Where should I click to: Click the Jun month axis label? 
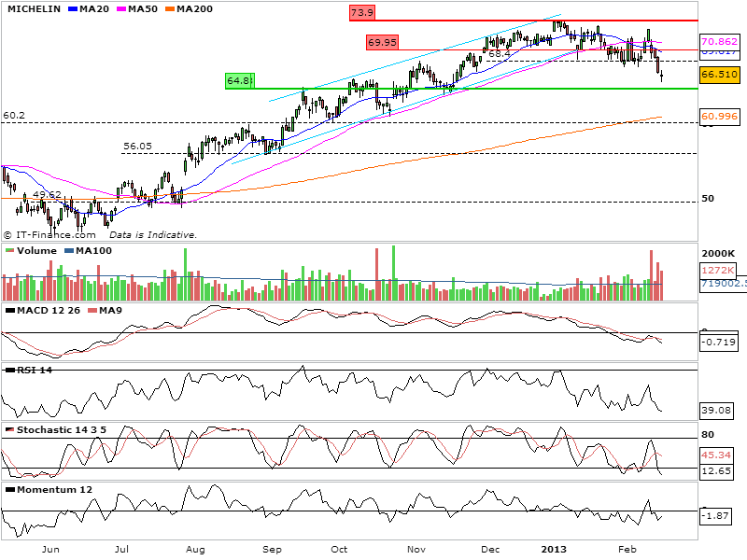point(50,550)
